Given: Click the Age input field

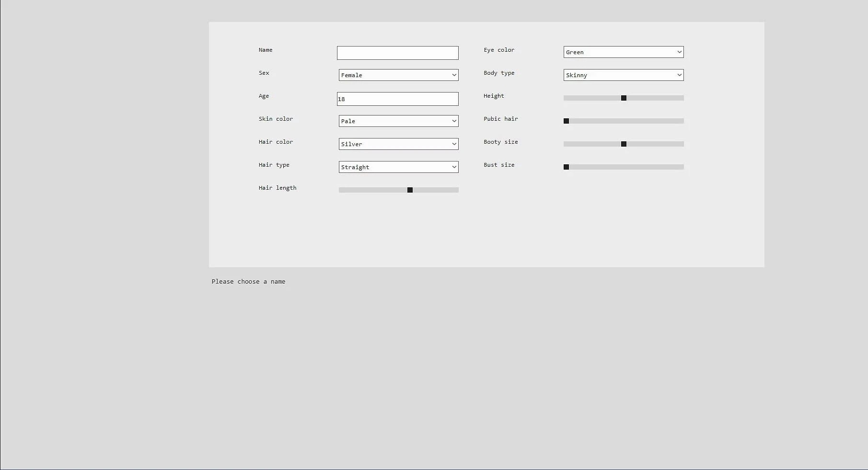Looking at the screenshot, I should [397, 99].
